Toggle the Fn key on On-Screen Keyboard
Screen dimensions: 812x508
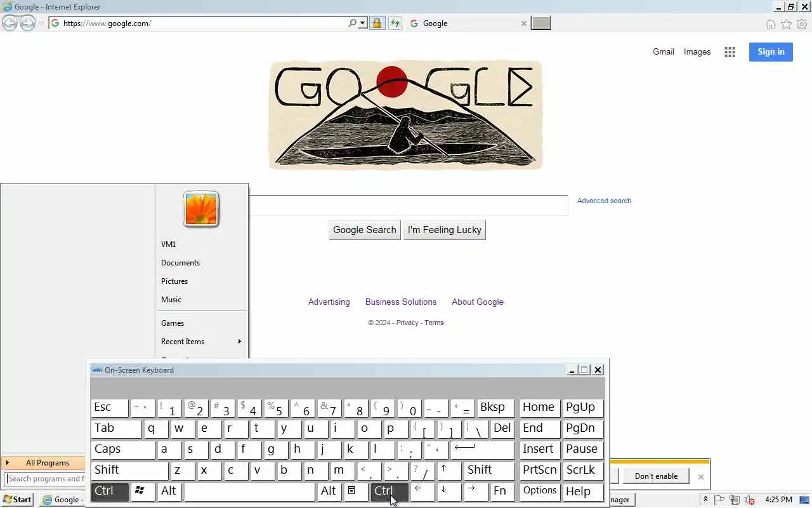pos(502,491)
